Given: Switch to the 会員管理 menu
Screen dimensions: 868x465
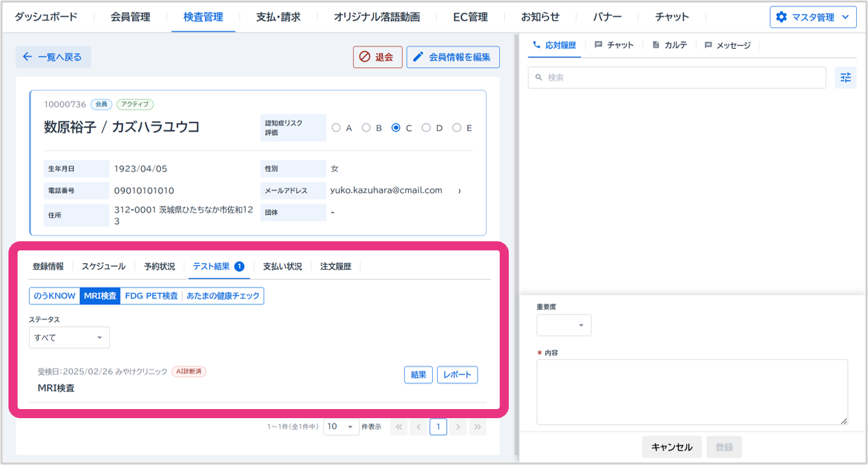Looking at the screenshot, I should point(130,17).
